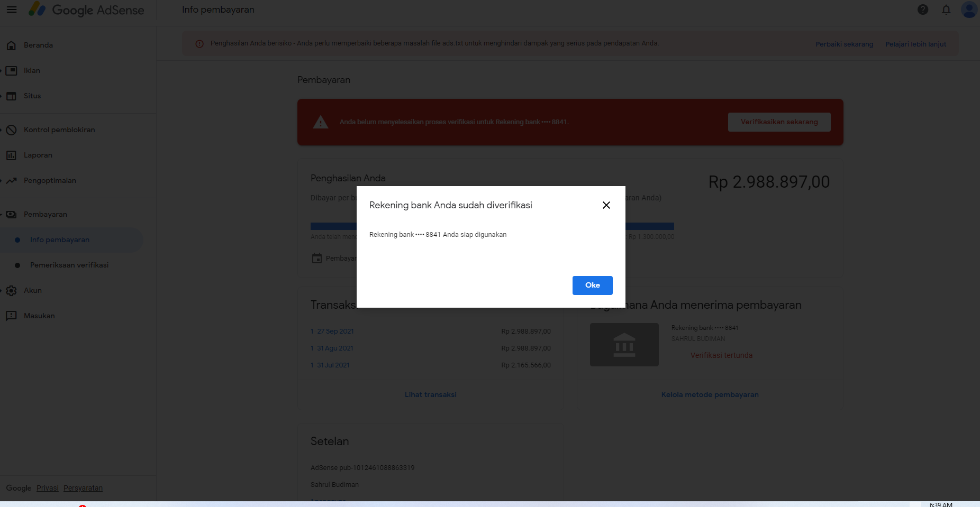980x507 pixels.
Task: Click the Laporan chart icon
Action: click(11, 155)
